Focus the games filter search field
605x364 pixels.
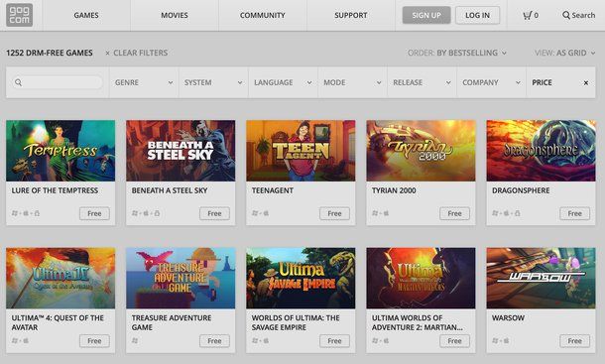(x=58, y=82)
